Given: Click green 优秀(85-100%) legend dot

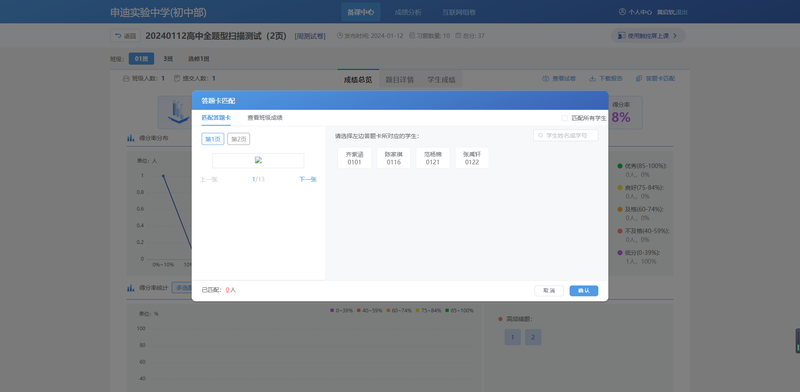Looking at the screenshot, I should click(620, 166).
